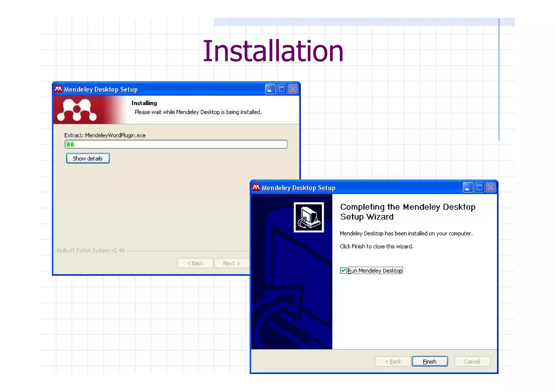Click 'Nullsoft Install System v2.46' text
Screen dimensions: 555x392
click(x=91, y=250)
